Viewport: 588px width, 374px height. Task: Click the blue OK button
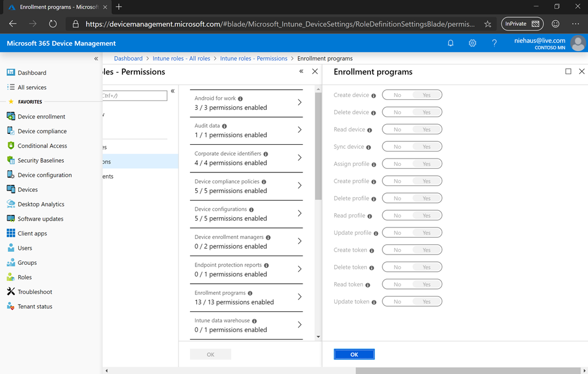tap(354, 354)
